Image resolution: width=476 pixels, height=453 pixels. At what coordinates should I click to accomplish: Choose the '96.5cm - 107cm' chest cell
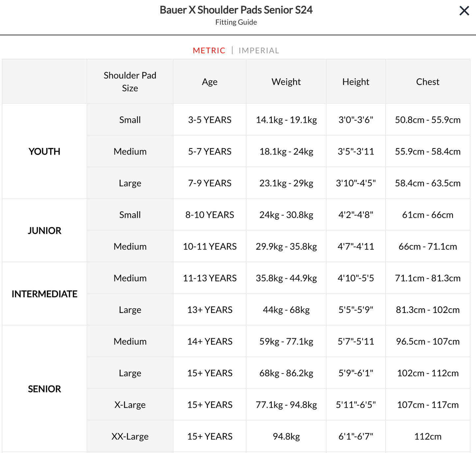[x=428, y=341]
